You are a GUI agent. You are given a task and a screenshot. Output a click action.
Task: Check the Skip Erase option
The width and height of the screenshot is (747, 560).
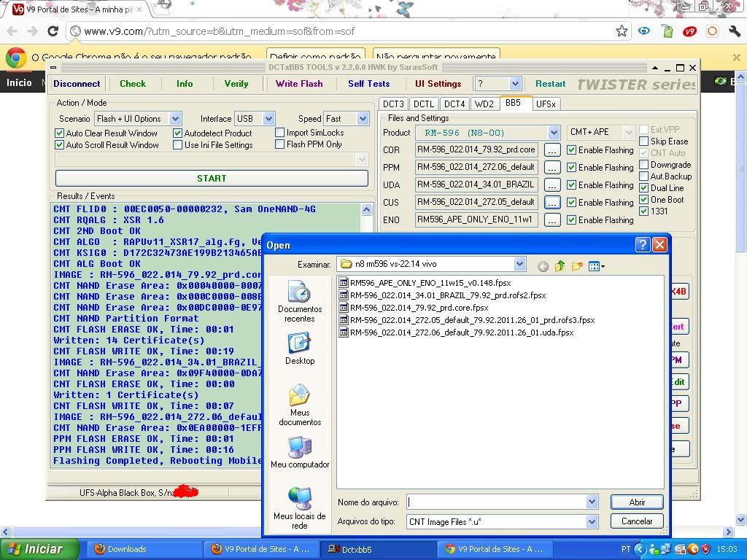[x=643, y=141]
